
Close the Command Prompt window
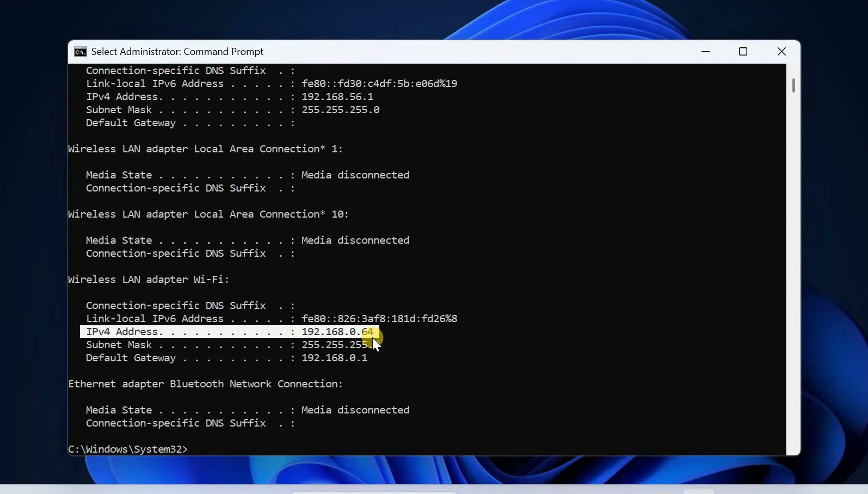(x=781, y=52)
